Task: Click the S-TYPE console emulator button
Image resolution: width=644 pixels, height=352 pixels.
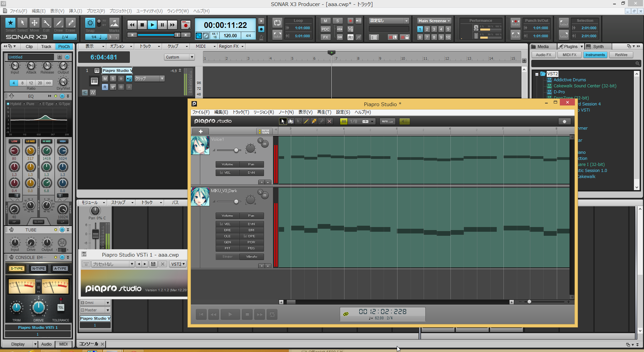Action: click(x=17, y=268)
